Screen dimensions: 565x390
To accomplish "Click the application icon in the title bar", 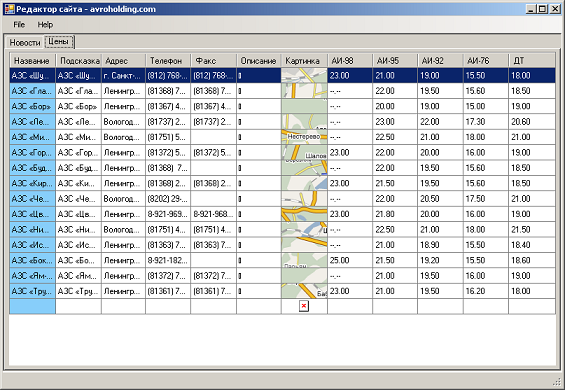I will coord(9,9).
